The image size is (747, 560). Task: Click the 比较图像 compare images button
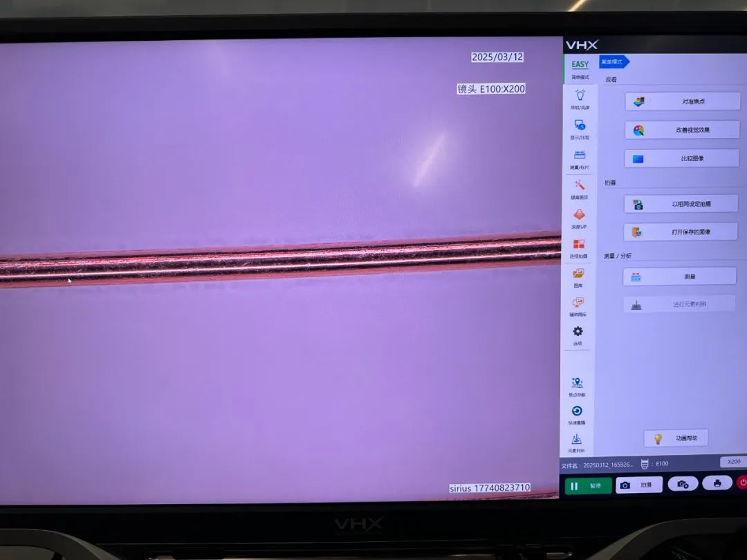coord(682,158)
